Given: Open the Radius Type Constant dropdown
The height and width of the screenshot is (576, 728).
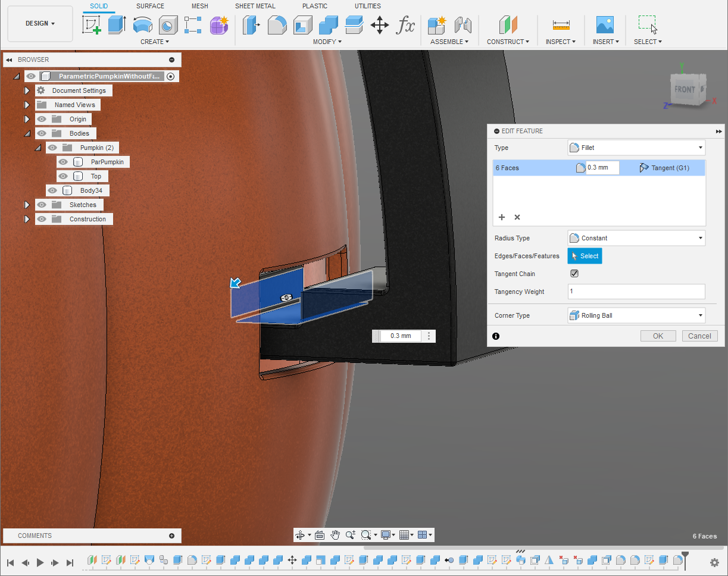Looking at the screenshot, I should coord(636,238).
